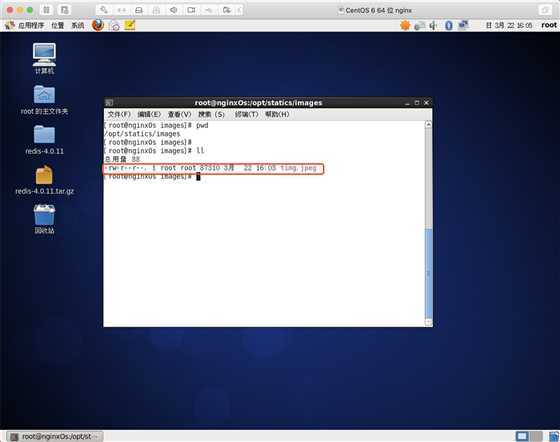Screen dimensions: 560x442
Task: Open the terminal 帮助(H) menu
Action: [277, 114]
